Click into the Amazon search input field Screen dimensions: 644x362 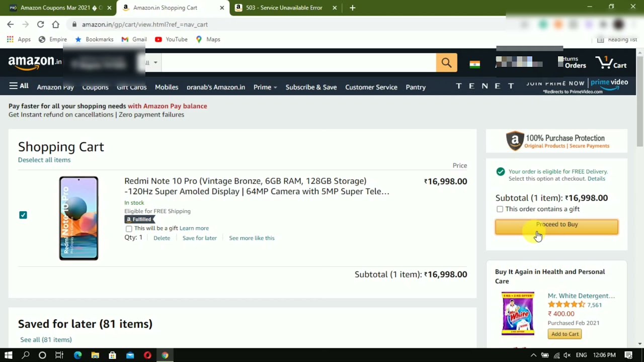(x=298, y=63)
